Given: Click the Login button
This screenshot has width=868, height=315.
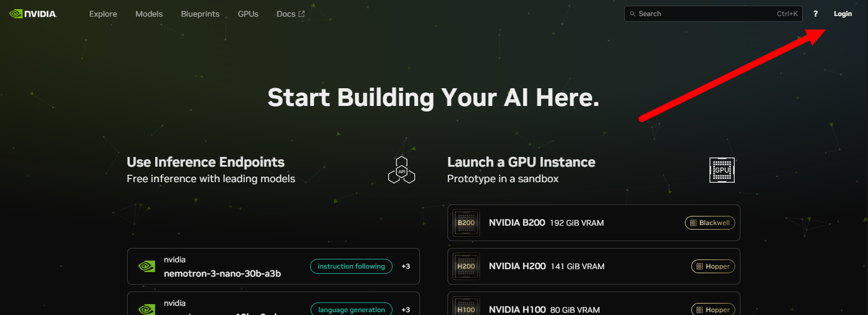Looking at the screenshot, I should click(x=842, y=14).
